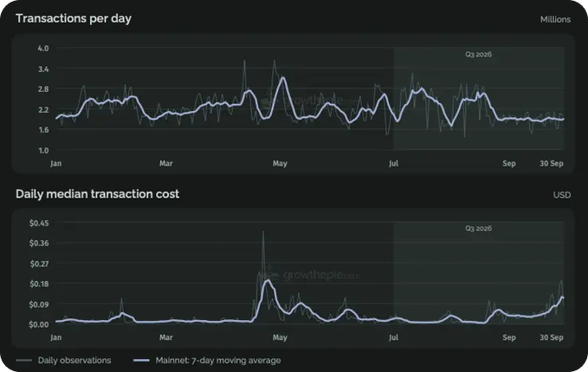Click the '$0.27' y-axis value

click(x=39, y=264)
